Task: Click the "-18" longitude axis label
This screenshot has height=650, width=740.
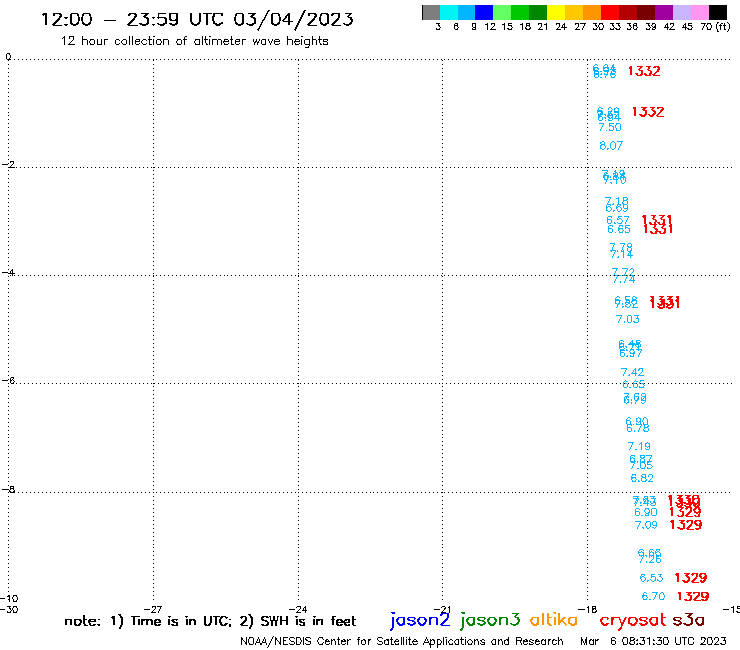Action: tap(588, 609)
